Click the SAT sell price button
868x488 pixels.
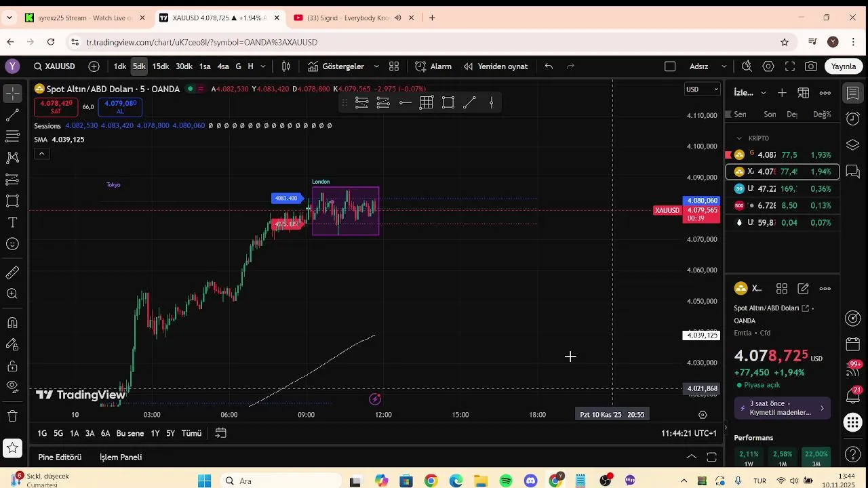tap(56, 107)
